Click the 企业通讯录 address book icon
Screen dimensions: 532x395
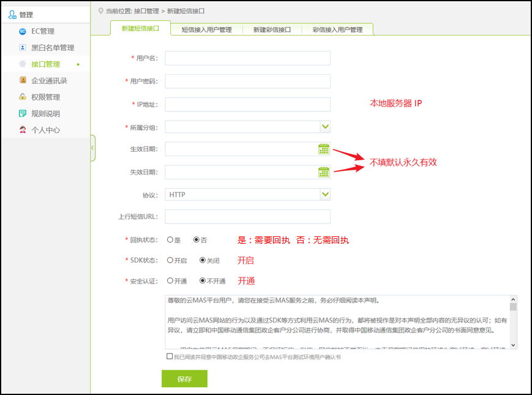coord(23,80)
